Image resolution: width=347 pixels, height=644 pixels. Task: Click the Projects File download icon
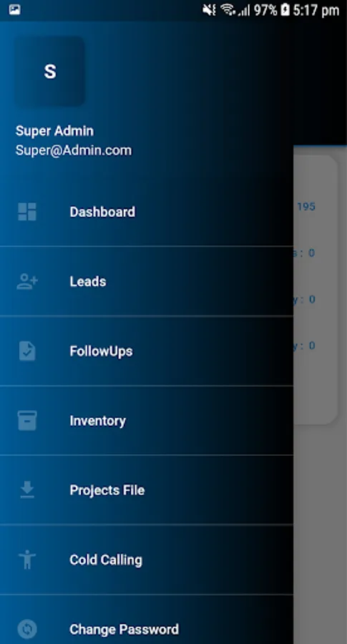[x=27, y=490]
